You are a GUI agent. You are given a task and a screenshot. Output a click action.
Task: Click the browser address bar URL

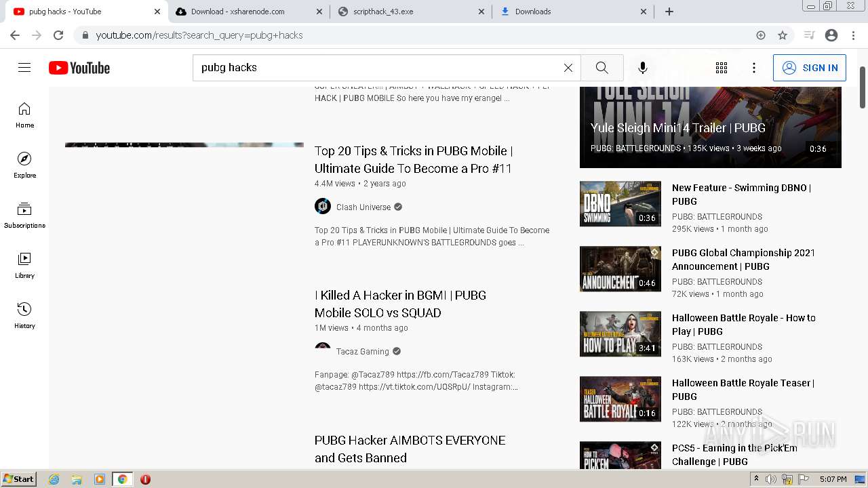click(199, 35)
